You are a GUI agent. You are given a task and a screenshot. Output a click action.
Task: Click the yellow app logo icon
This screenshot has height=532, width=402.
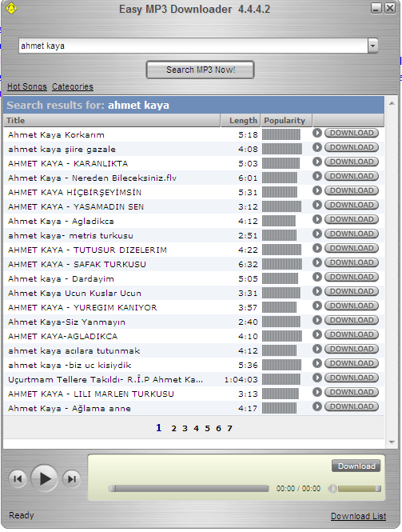pos(11,8)
